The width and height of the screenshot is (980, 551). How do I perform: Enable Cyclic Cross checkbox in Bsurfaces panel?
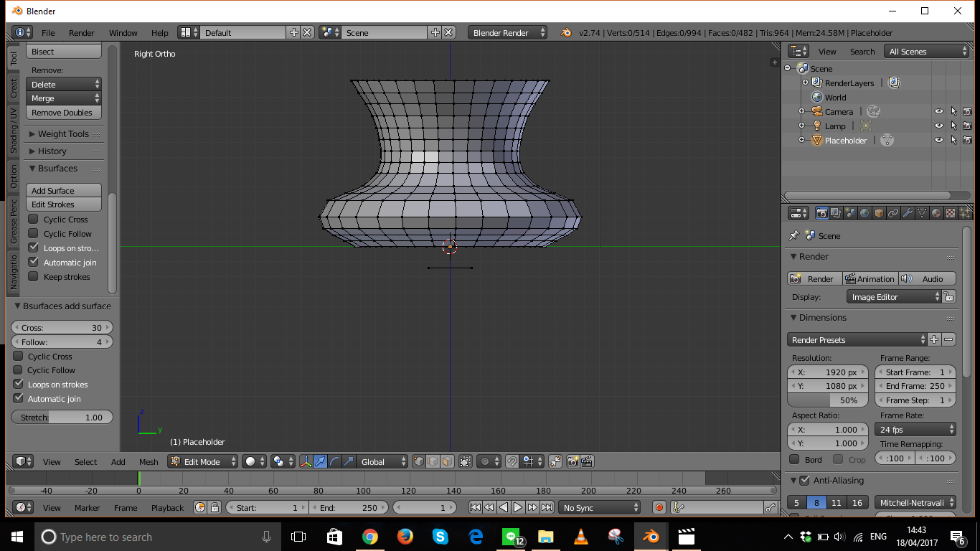[33, 219]
